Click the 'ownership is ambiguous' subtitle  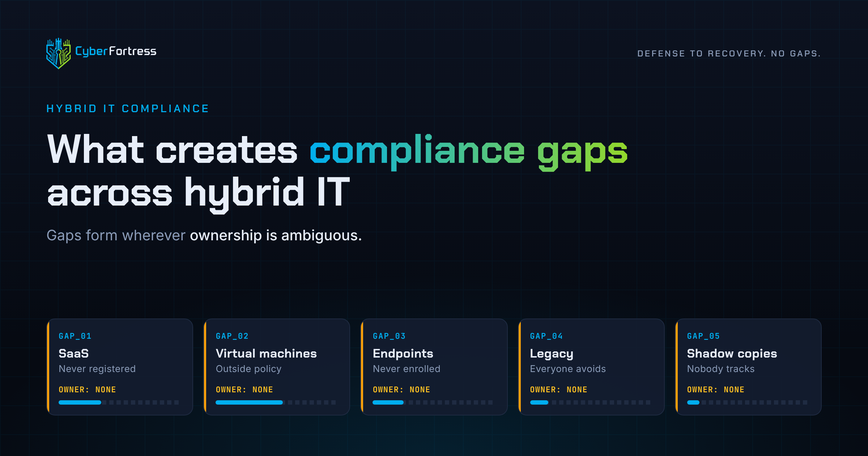(276, 236)
